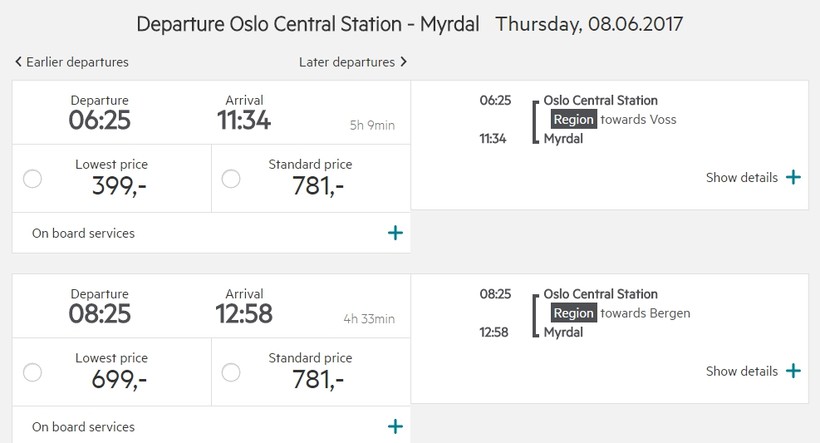Screen dimensions: 820x443
Task: Click the 12:58 arrival time heading
Action: [x=243, y=315]
